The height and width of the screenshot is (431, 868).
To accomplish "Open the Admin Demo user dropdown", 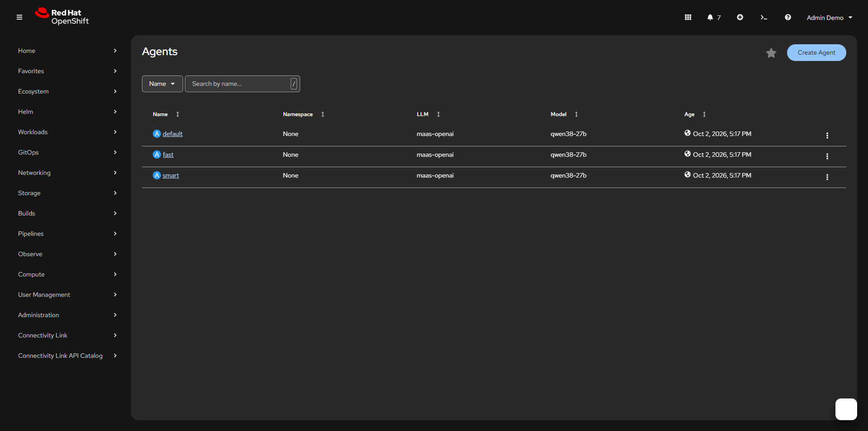I will coord(830,18).
